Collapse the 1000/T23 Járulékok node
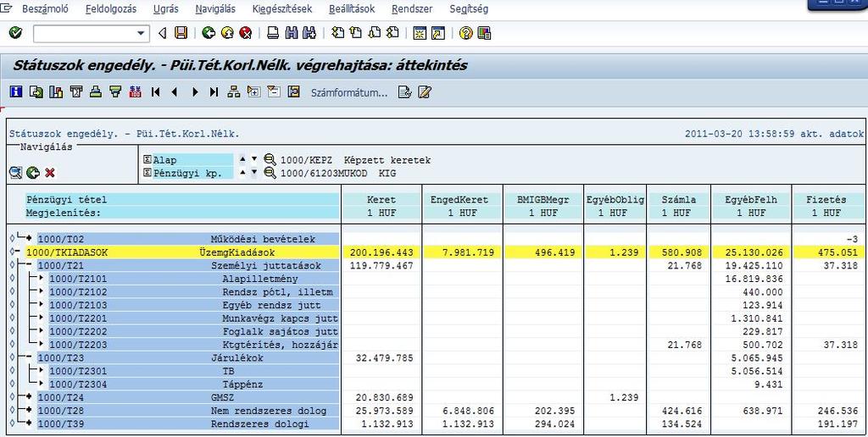 click(29, 358)
